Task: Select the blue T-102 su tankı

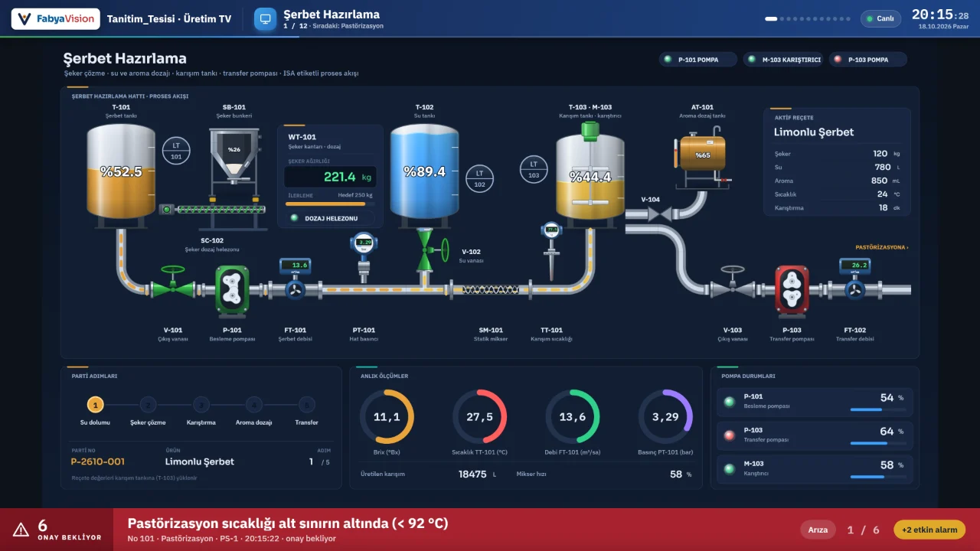Action: pos(425,175)
